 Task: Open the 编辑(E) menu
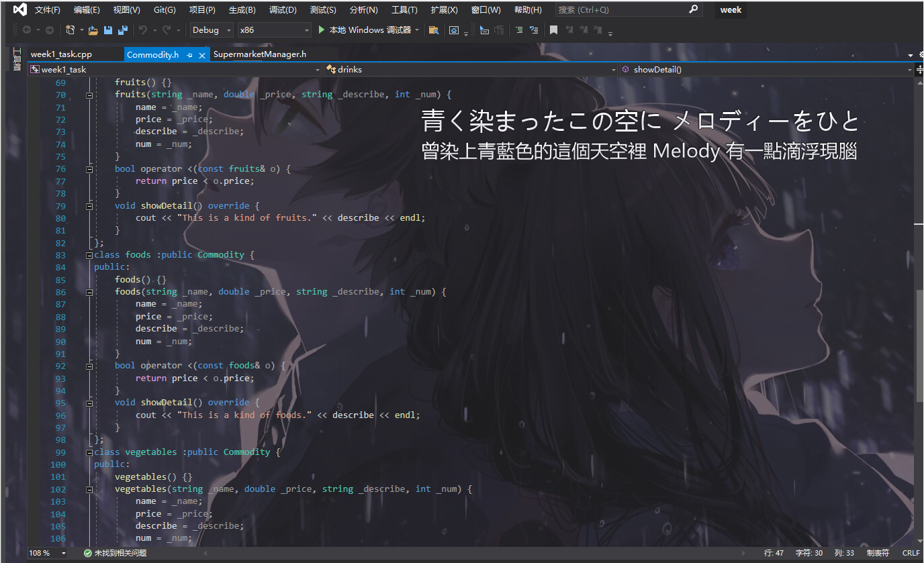click(x=87, y=10)
